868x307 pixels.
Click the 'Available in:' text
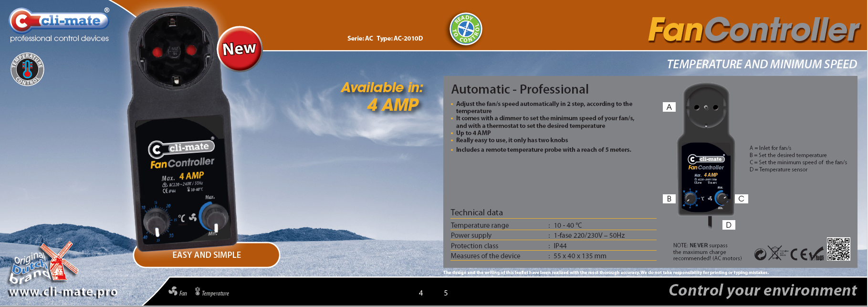click(382, 87)
